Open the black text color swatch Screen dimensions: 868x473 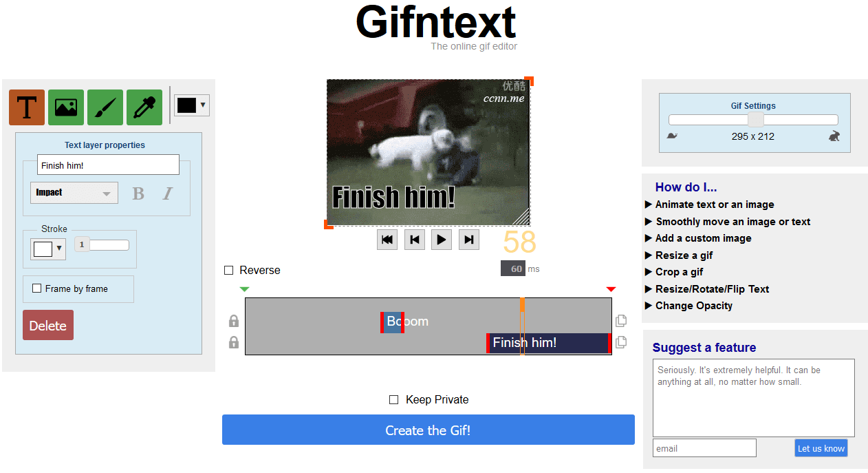pos(191,105)
